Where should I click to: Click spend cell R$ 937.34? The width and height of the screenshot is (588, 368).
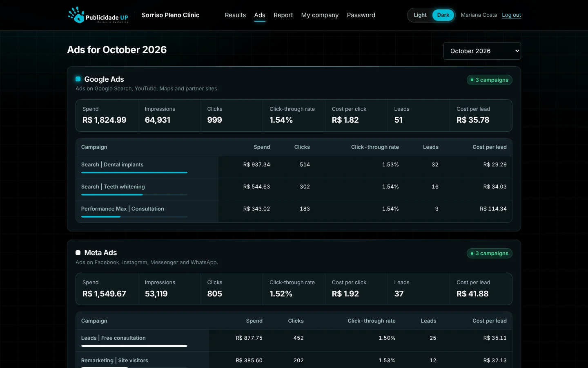click(x=256, y=164)
